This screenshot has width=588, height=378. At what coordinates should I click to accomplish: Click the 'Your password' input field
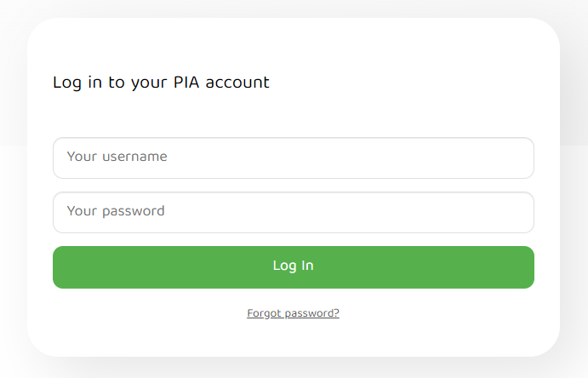pyautogui.click(x=293, y=212)
